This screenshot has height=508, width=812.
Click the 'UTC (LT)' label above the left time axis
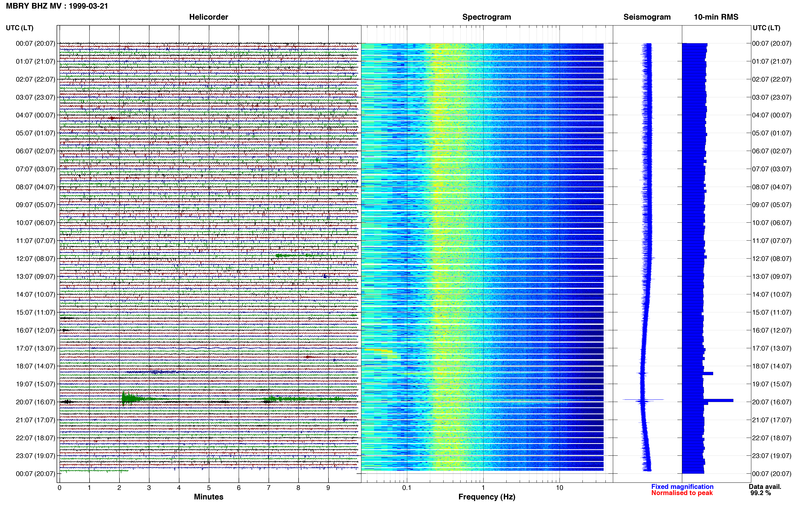(19, 28)
